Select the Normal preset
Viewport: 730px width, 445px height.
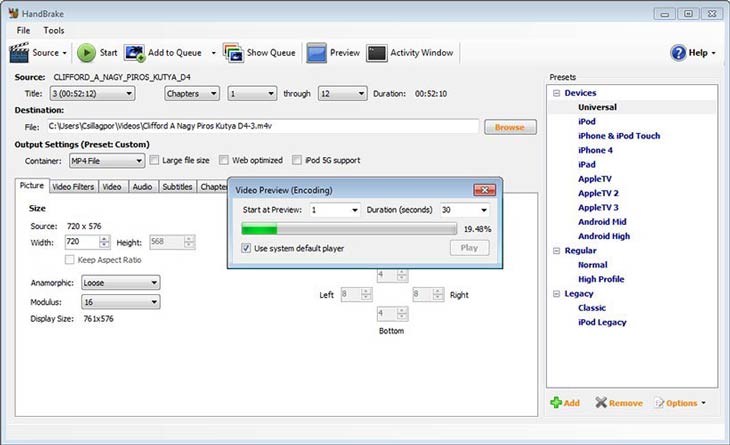593,265
